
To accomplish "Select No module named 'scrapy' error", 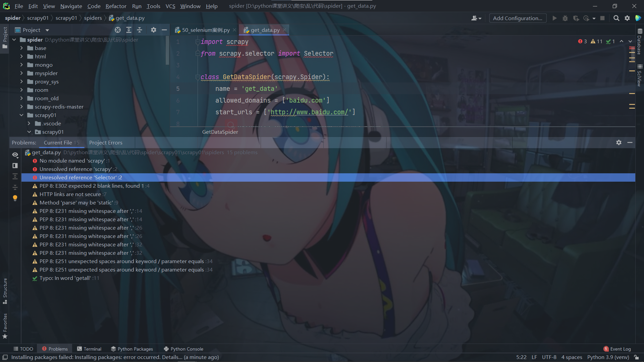I will [328, 161].
